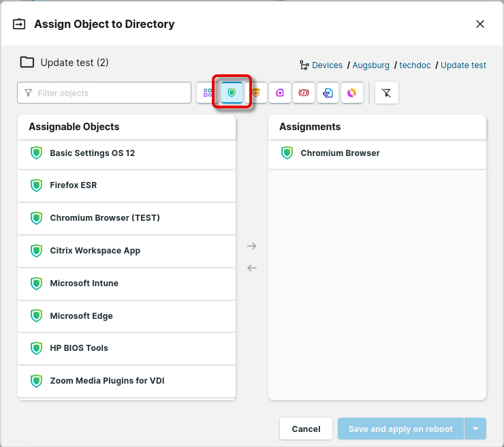
Task: Click the pink-orange ring filter icon
Action: click(x=351, y=93)
